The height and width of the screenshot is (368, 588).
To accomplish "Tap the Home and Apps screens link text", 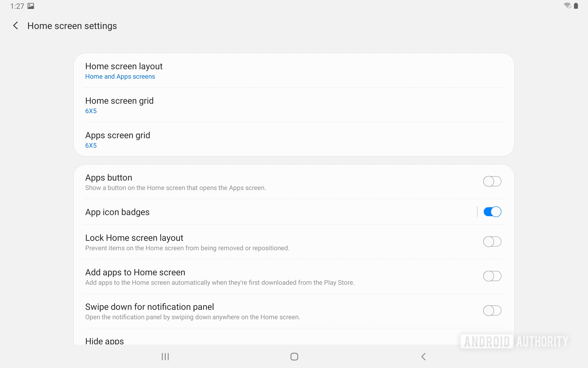I will point(120,77).
